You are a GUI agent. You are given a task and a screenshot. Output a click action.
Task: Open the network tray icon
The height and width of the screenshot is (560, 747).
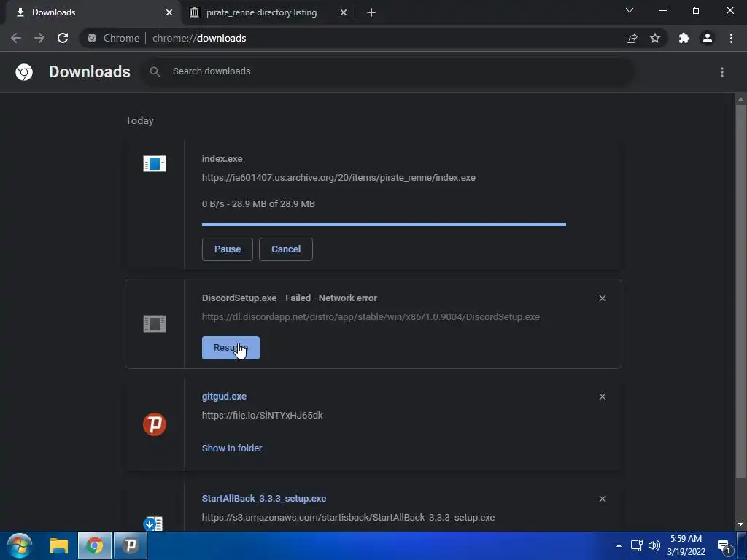coord(636,545)
